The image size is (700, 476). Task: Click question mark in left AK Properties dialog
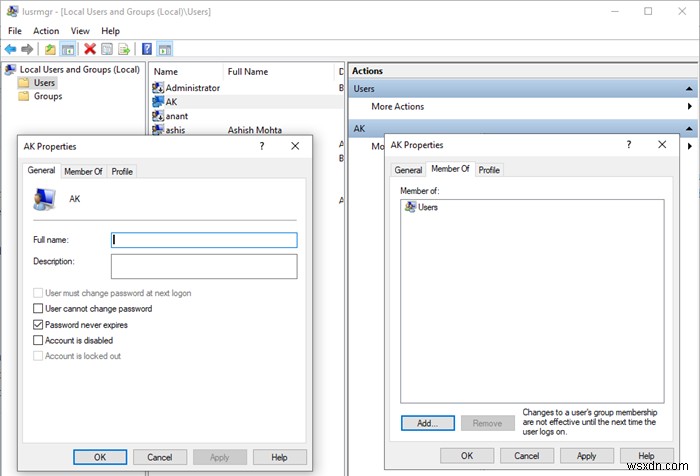point(262,146)
